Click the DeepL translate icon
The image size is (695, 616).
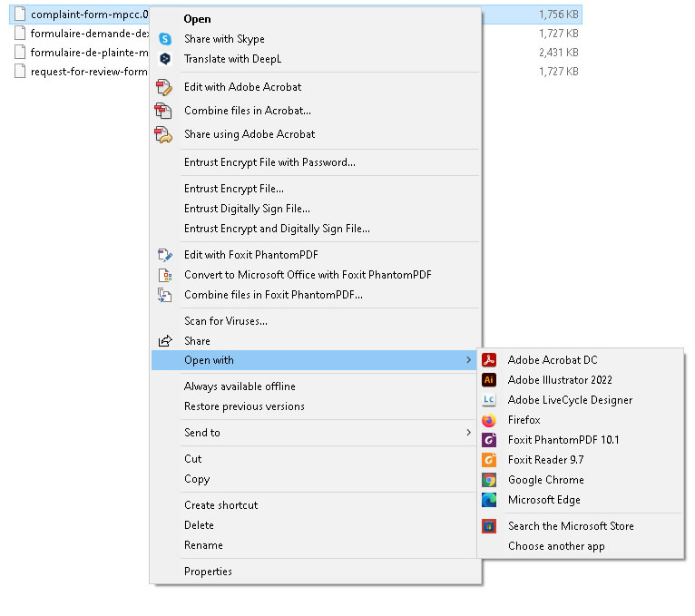point(165,58)
